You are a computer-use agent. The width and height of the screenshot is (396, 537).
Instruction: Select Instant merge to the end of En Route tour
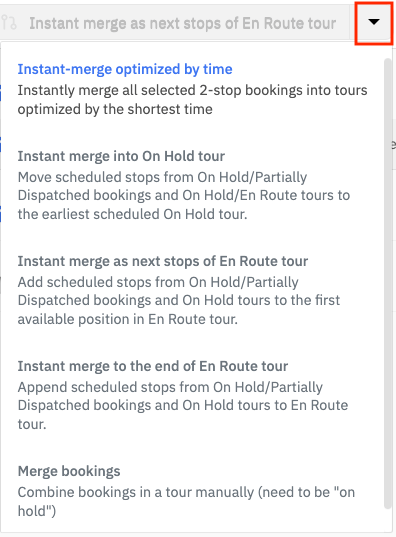tap(153, 366)
